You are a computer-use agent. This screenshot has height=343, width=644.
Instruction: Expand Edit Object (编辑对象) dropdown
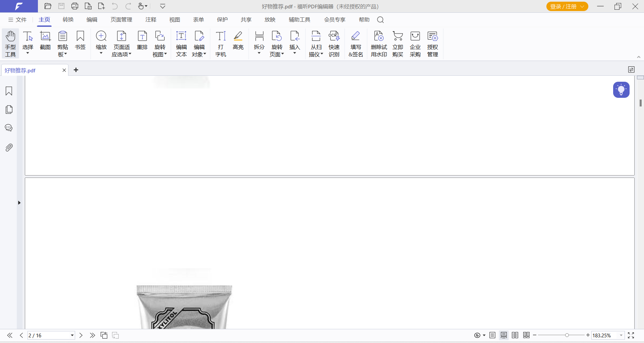pyautogui.click(x=205, y=54)
